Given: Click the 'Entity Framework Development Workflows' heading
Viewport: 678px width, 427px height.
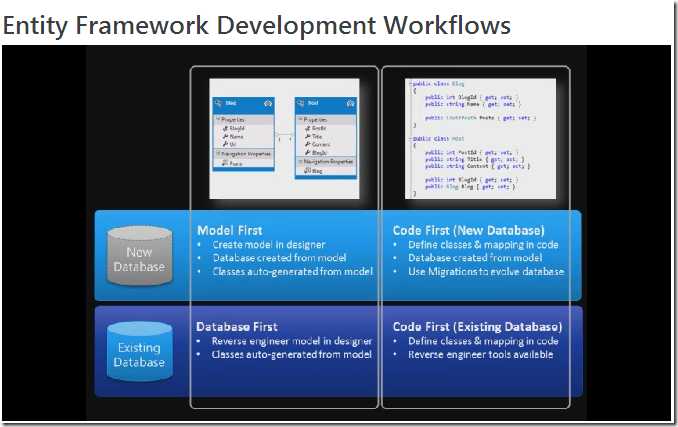Looking at the screenshot, I should click(256, 25).
